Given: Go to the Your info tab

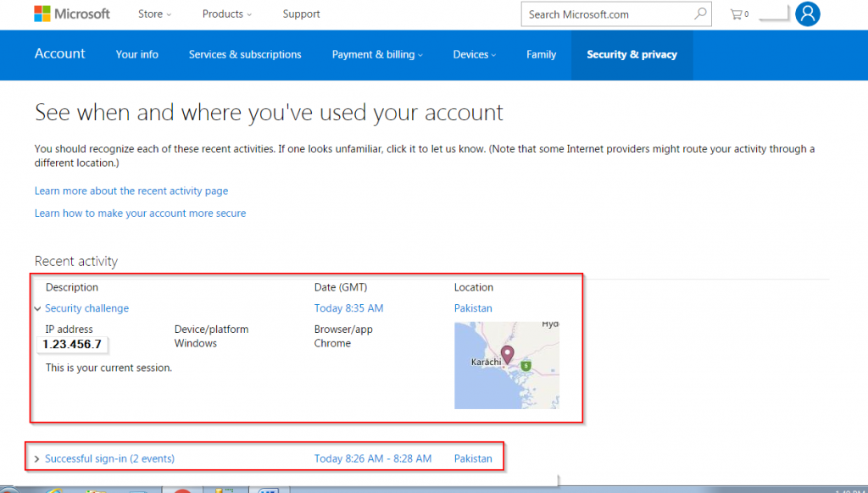Looking at the screenshot, I should pos(137,55).
